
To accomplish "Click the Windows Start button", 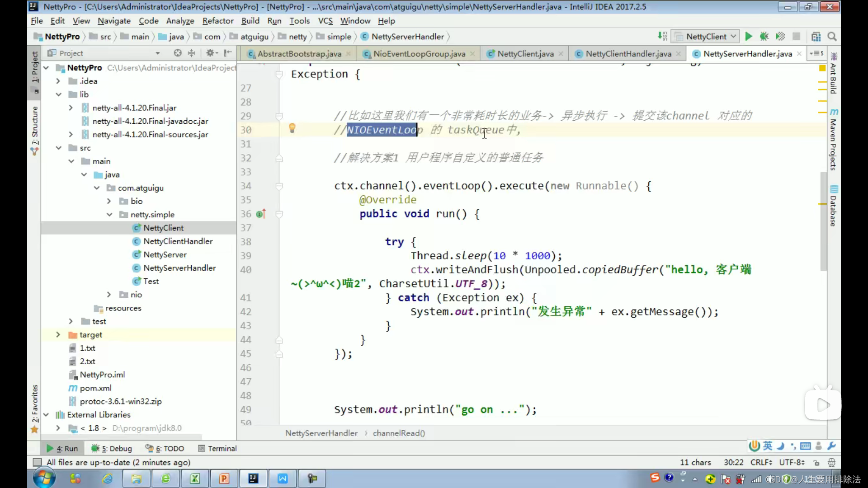I will tap(44, 478).
